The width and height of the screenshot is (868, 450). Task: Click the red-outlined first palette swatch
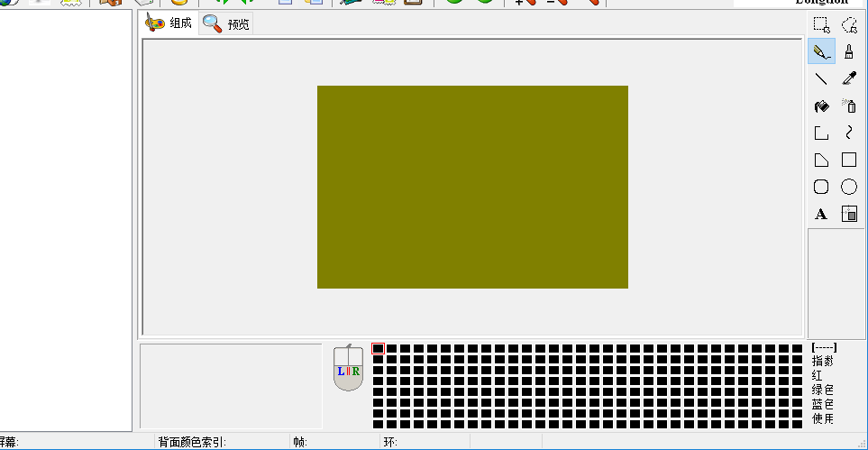(x=379, y=348)
